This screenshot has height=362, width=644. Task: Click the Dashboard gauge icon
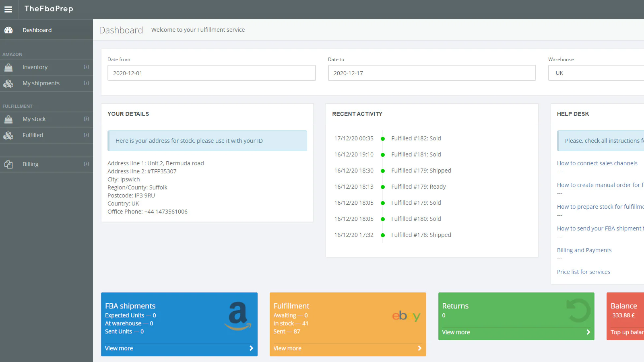(8, 30)
